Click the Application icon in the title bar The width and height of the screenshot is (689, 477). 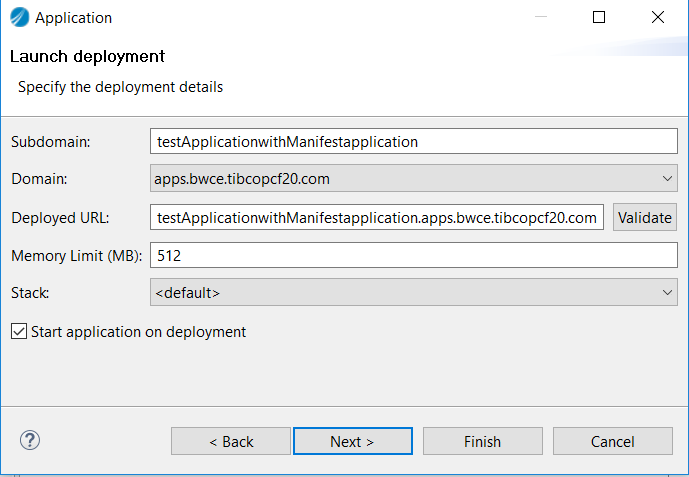[x=19, y=18]
